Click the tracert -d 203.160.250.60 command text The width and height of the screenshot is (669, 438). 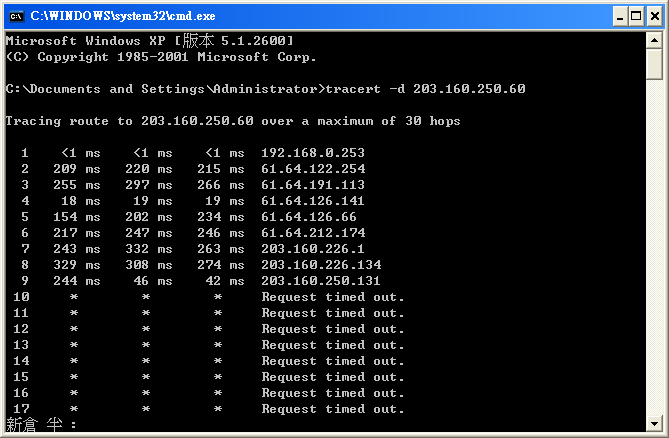(x=425, y=89)
